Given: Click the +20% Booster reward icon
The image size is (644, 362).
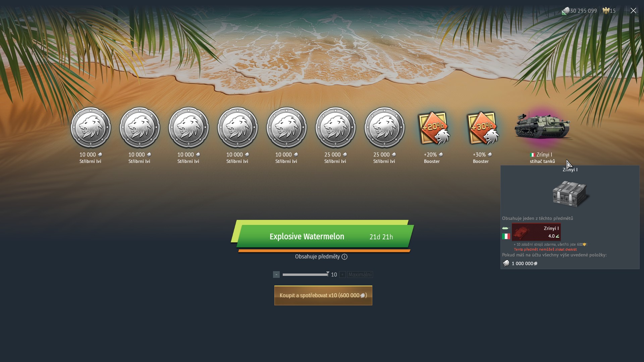Looking at the screenshot, I should click(433, 128).
